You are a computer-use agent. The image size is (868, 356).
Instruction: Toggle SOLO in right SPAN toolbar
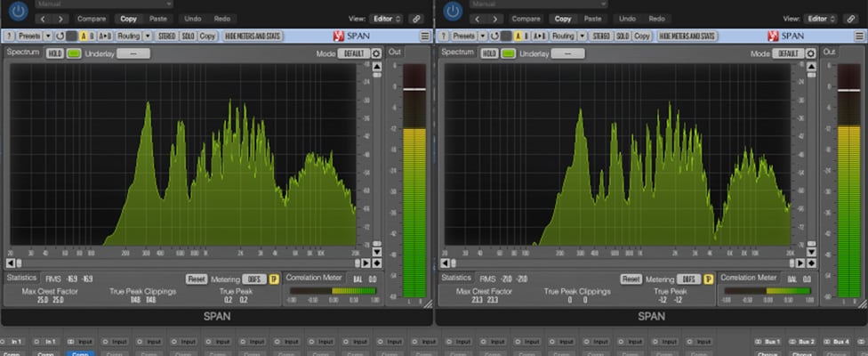coord(623,36)
